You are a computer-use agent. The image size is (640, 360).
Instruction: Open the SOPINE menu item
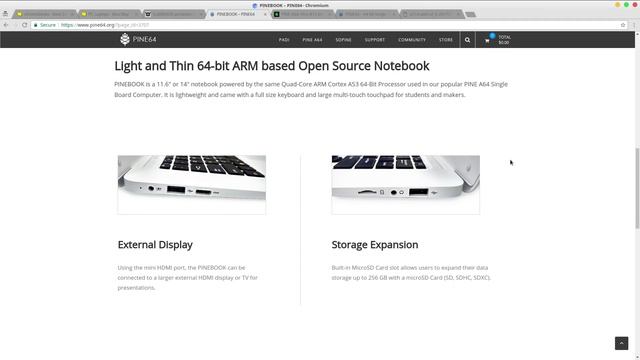click(x=343, y=40)
